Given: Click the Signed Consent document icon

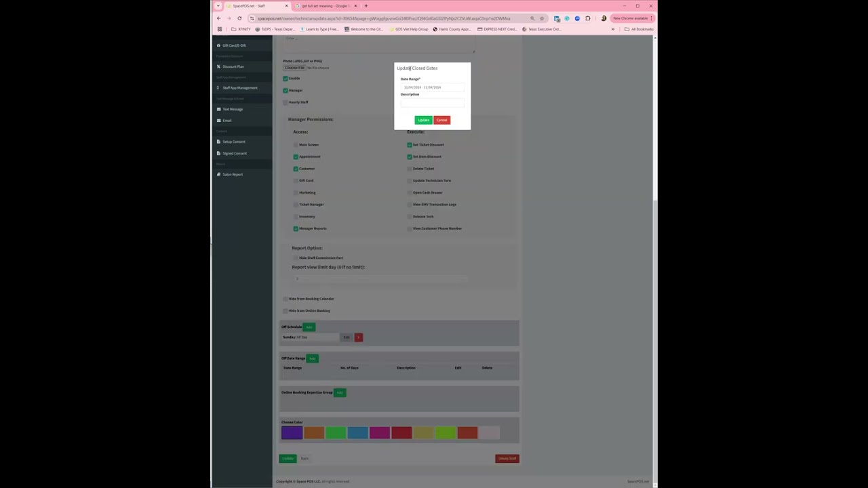Looking at the screenshot, I should pos(218,153).
